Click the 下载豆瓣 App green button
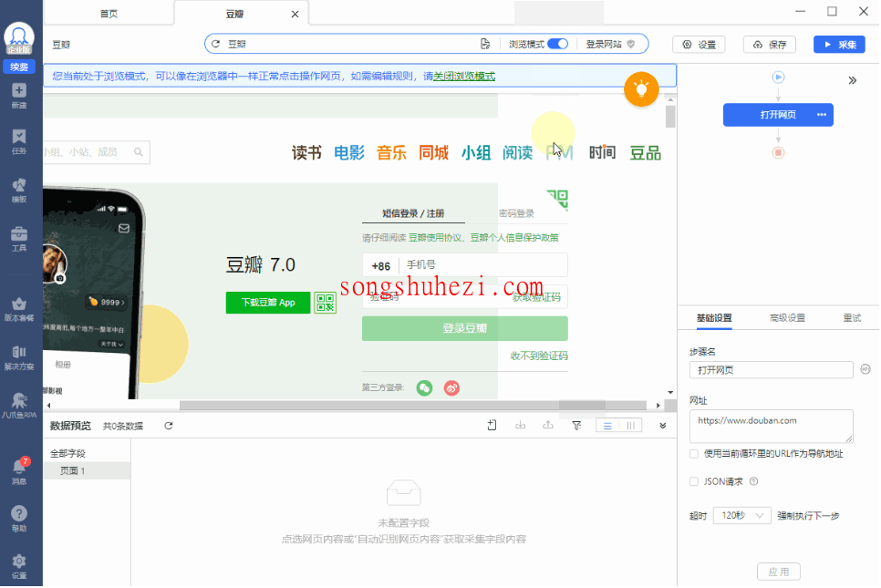The height and width of the screenshot is (588, 881). click(x=268, y=302)
